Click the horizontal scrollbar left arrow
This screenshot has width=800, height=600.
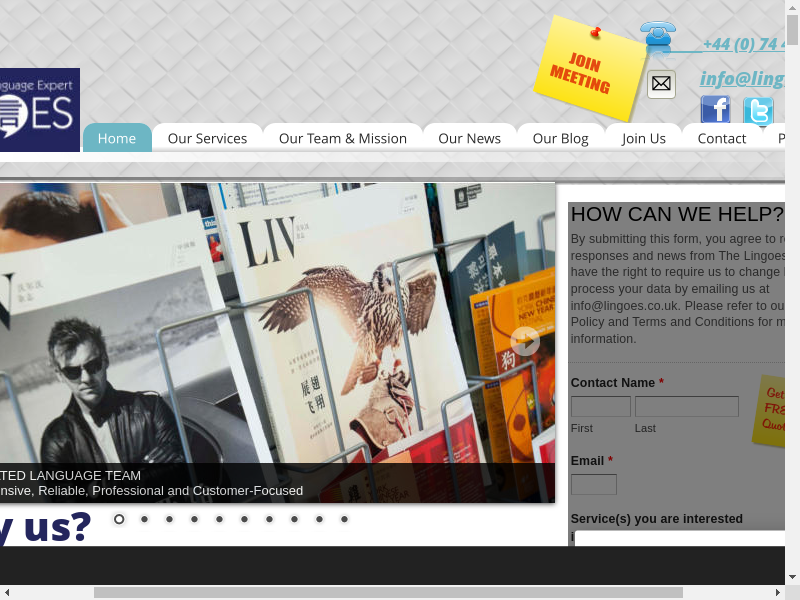(7, 592)
